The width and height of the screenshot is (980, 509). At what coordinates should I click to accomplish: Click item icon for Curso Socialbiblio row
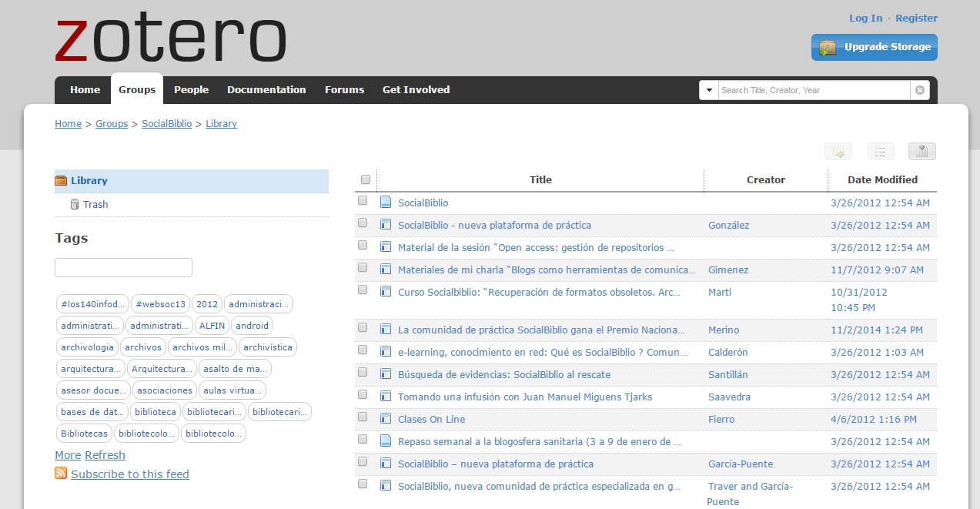tap(386, 292)
